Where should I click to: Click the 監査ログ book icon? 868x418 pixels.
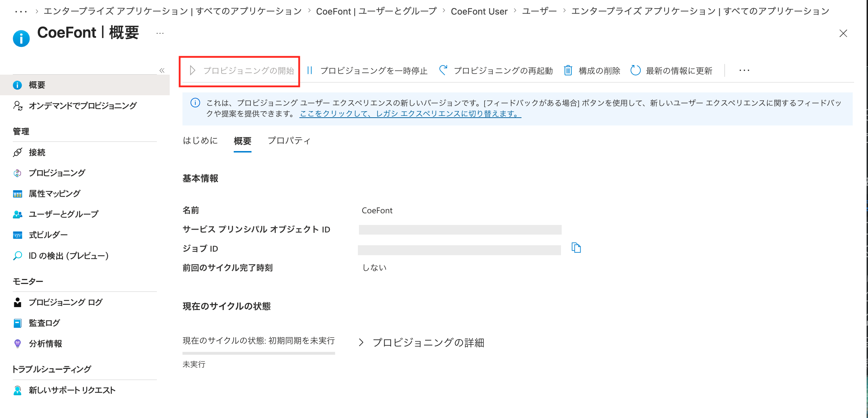(17, 323)
